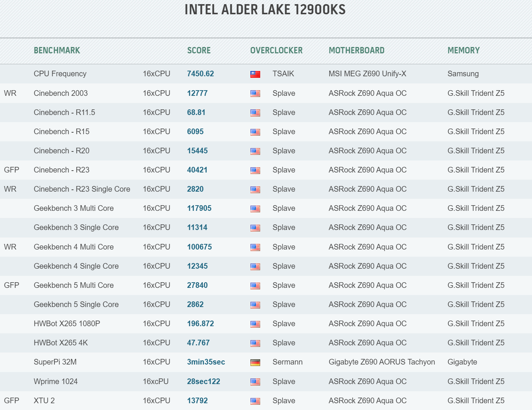Open SuperPi 32M score 3min35sec
The image size is (532, 410).
coord(206,362)
